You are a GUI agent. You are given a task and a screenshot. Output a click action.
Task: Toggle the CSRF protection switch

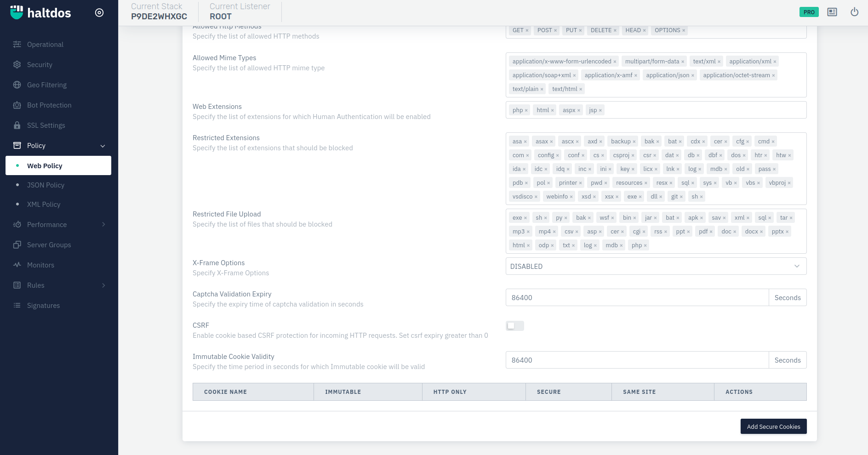[515, 326]
